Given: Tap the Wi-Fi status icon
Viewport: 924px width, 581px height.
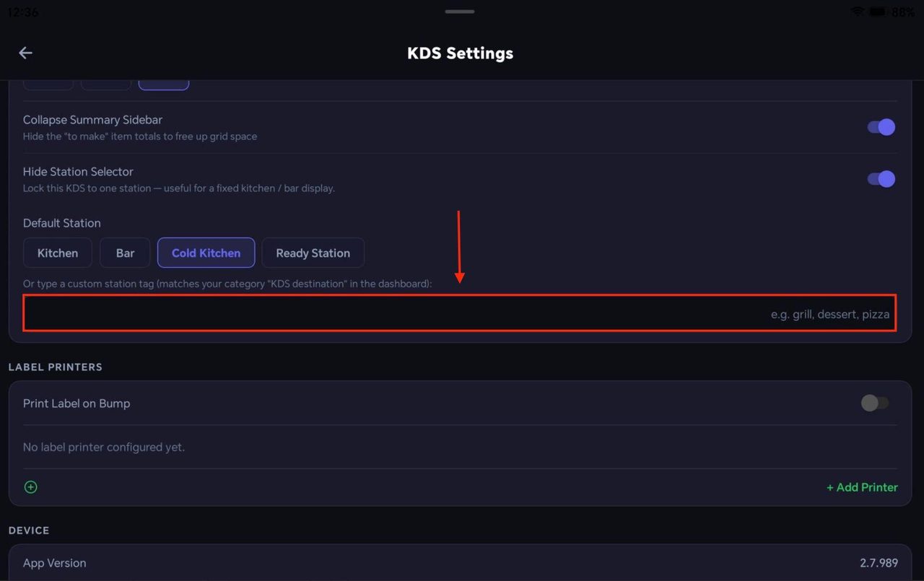Looking at the screenshot, I should pos(858,12).
